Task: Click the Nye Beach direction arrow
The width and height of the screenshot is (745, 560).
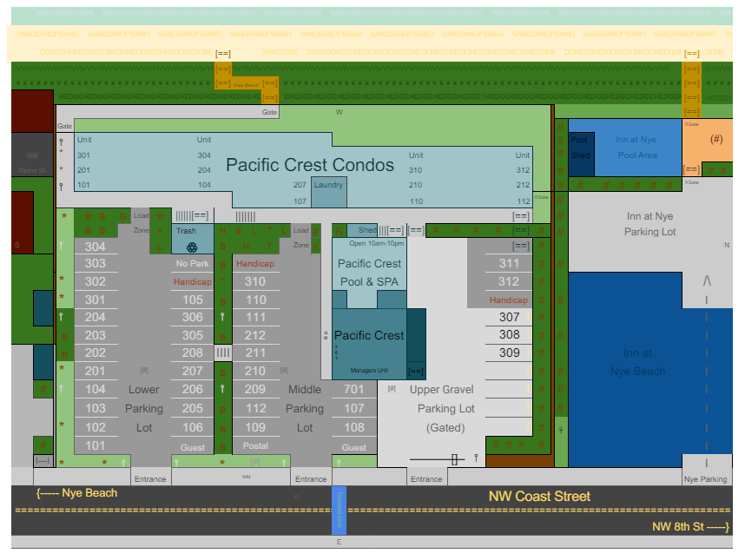Action: (x=77, y=493)
